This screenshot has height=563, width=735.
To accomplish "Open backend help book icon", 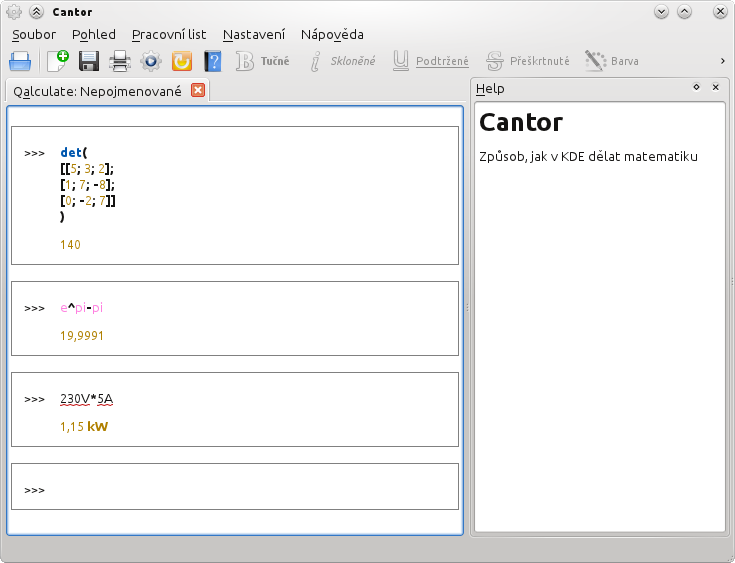I will pos(213,61).
